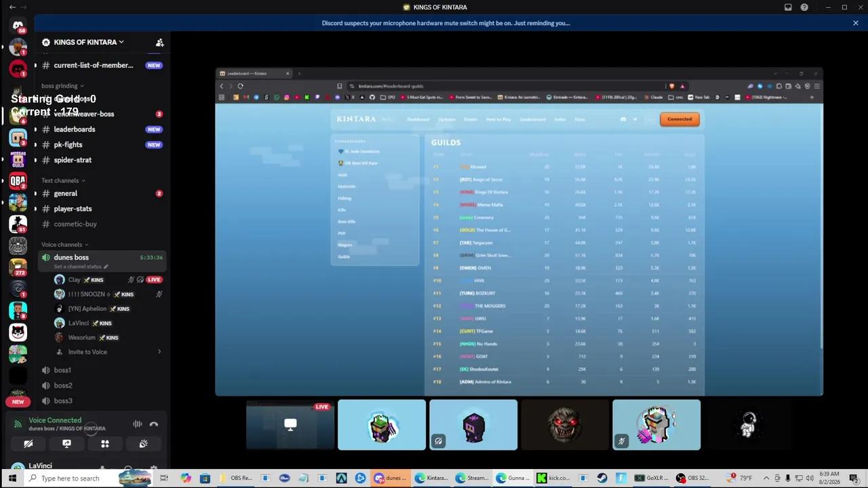Click Wexorium in the voice member list
The image size is (868, 488).
[x=81, y=338]
